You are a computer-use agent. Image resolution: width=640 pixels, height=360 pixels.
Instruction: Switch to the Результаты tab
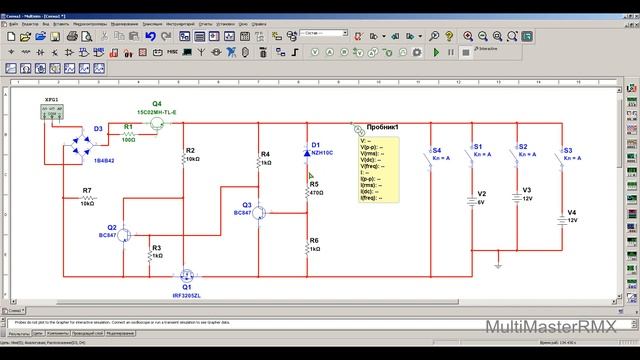[19, 334]
